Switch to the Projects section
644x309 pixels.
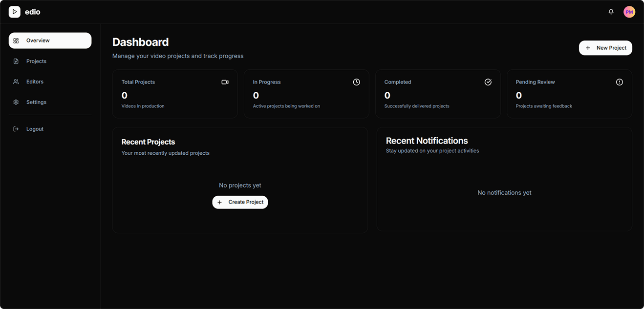[36, 61]
